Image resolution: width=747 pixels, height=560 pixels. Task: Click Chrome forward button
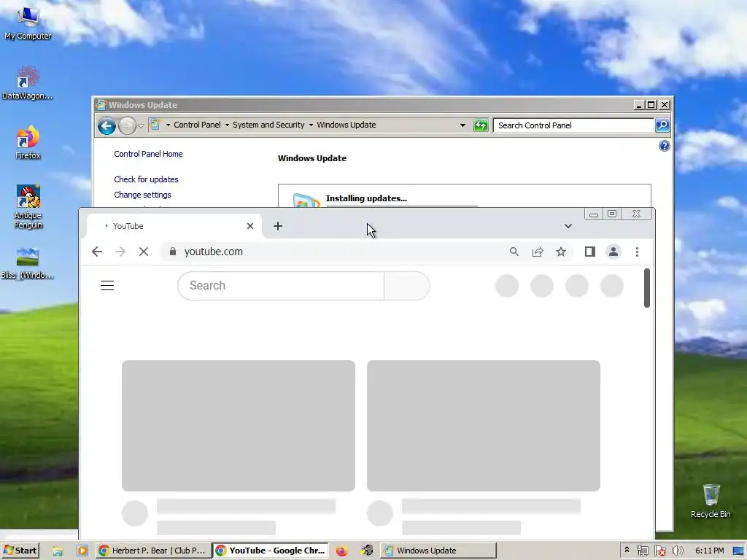coord(120,252)
